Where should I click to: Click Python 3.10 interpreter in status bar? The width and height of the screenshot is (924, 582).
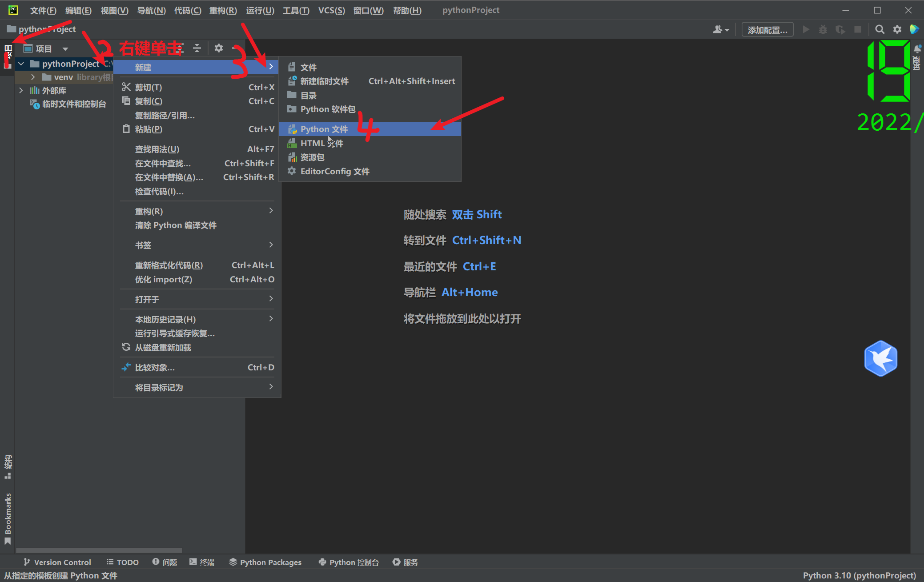[859, 575]
